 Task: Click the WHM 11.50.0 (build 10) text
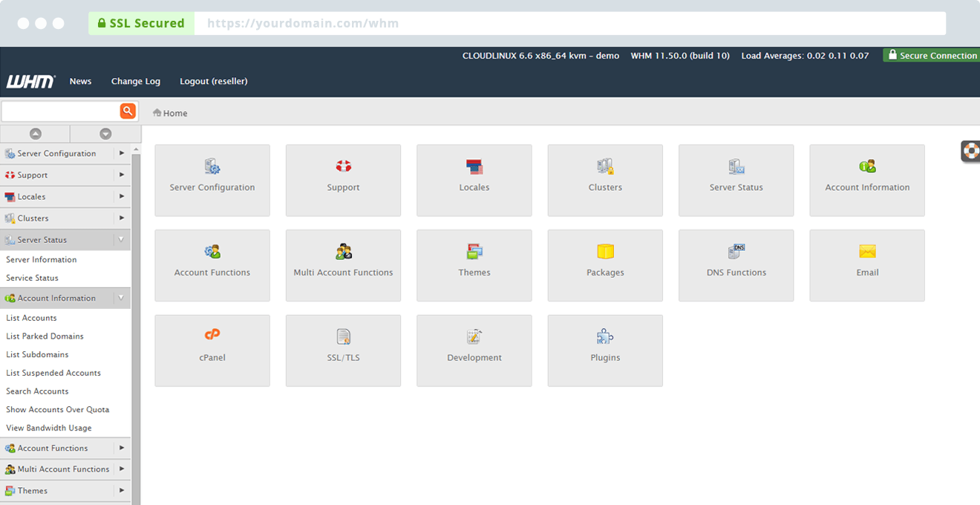point(680,56)
